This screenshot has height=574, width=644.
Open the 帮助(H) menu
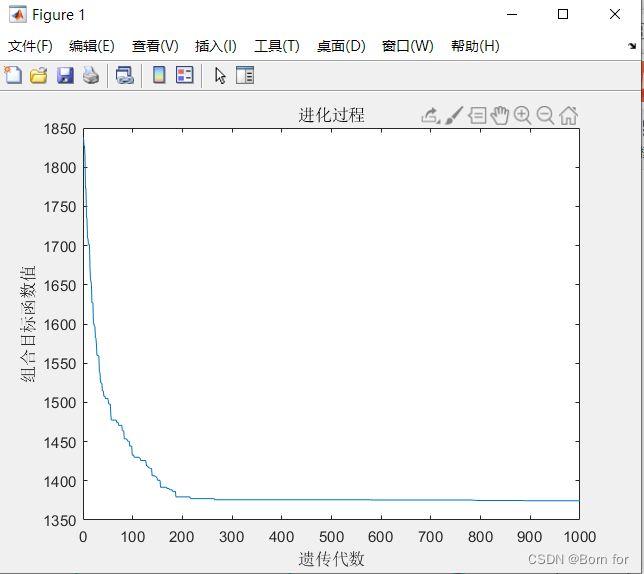(475, 46)
